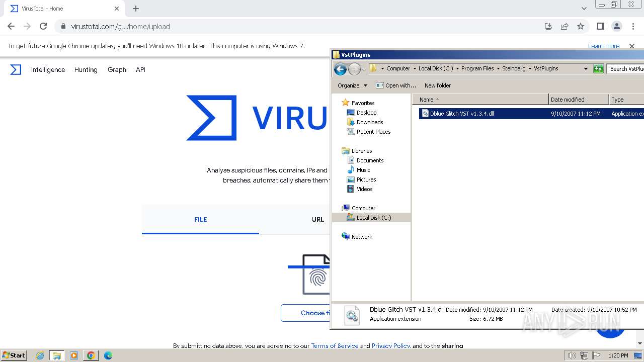Sort files by Date modified column
This screenshot has height=362, width=644.
tap(579, 100)
